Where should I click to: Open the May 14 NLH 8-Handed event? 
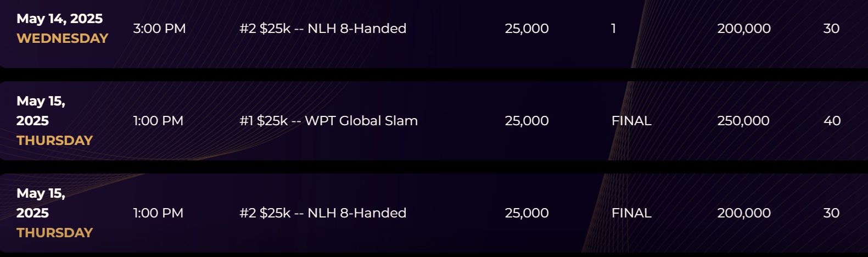(323, 29)
